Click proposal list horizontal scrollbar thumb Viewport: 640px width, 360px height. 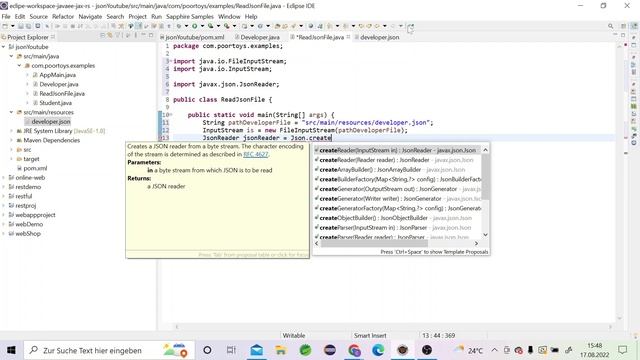click(374, 243)
